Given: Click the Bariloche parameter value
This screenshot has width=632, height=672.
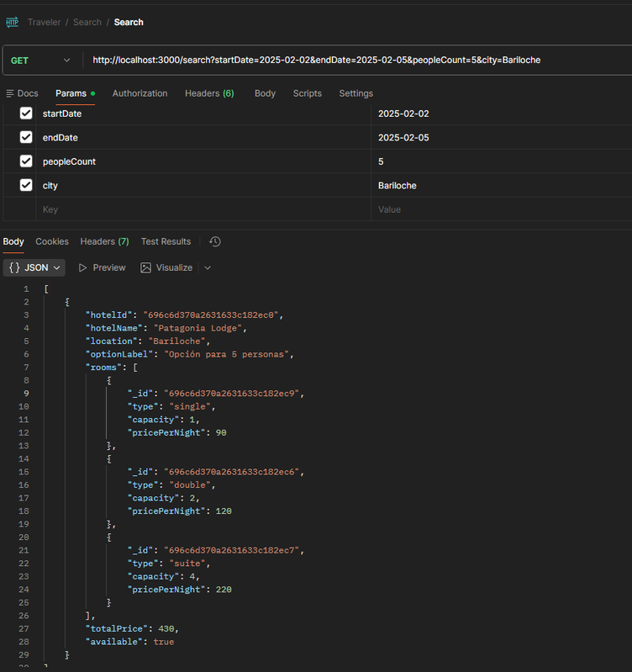Looking at the screenshot, I should click(x=397, y=186).
